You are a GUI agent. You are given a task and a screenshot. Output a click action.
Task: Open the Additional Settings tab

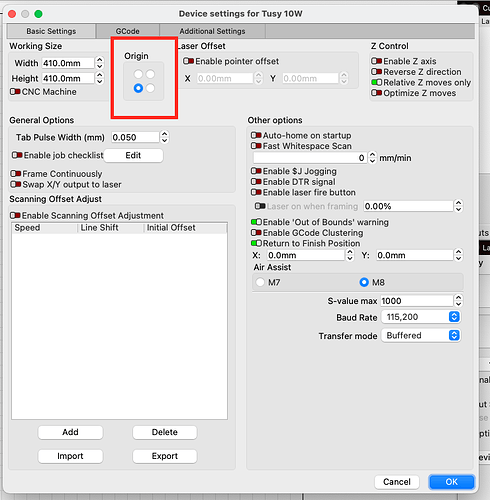212,31
